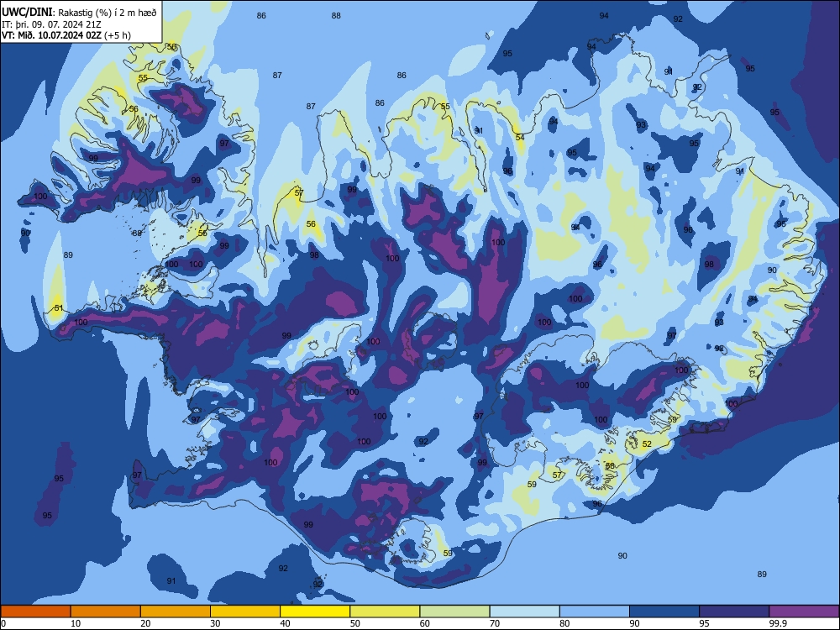Click legend scale label '80'

tap(565, 623)
